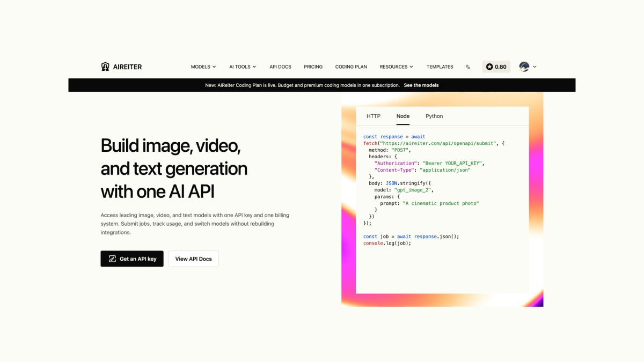Expand the RESOURCES dropdown menu

coord(397,67)
